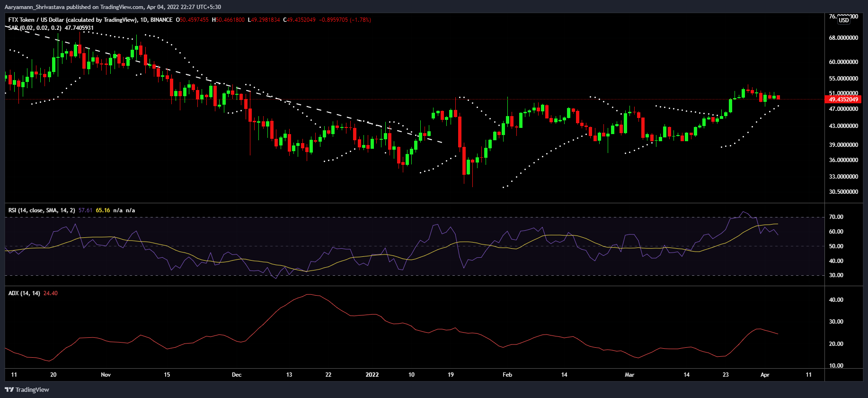868x398 pixels.
Task: Click the 2022 label on time axis
Action: point(372,375)
